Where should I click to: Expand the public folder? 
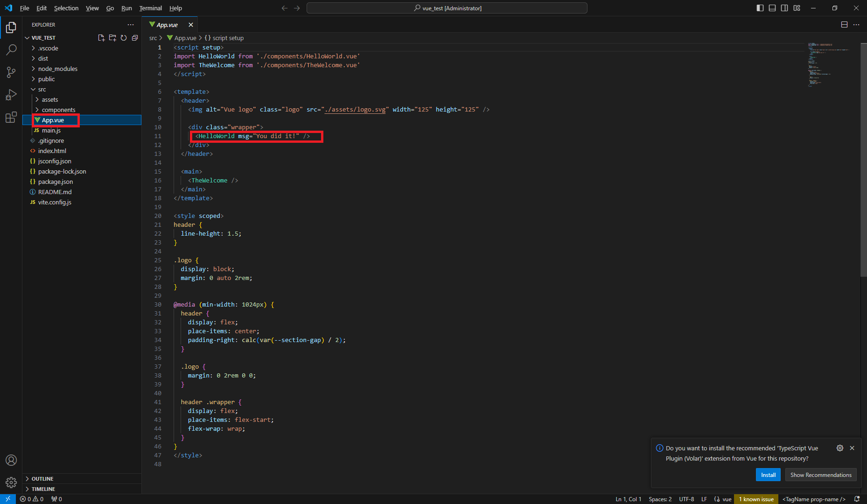[46, 79]
